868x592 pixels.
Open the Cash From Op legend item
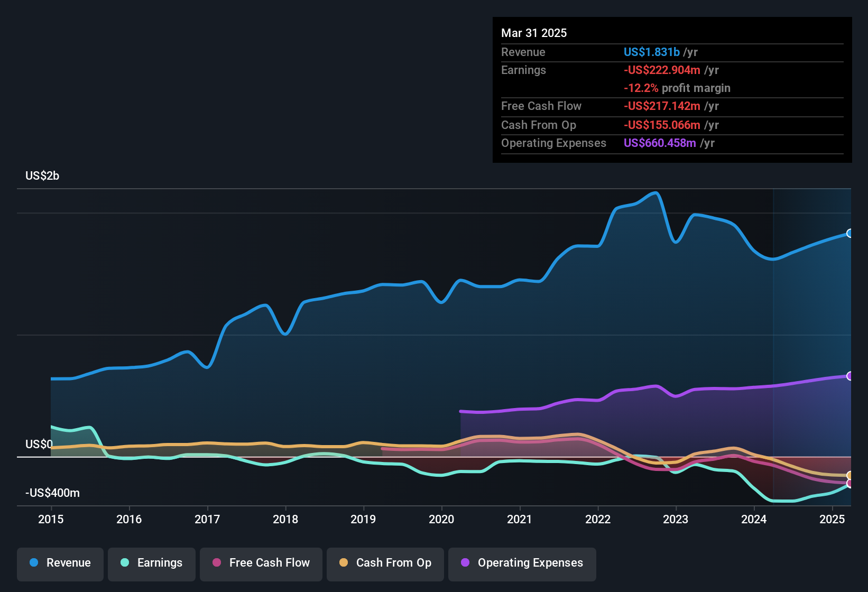pyautogui.click(x=385, y=563)
